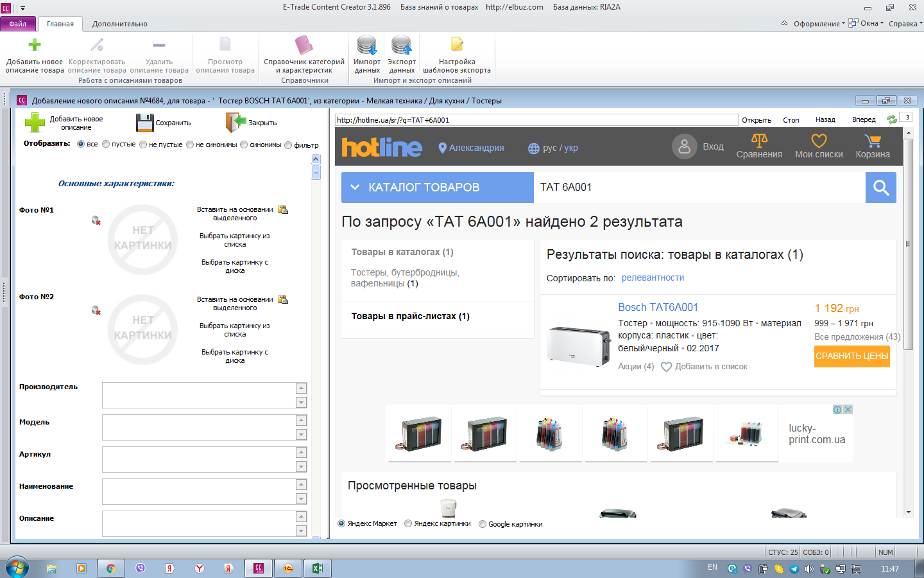Click down arrow of the 'Модель' field
This screenshot has height=578, width=924.
point(301,434)
